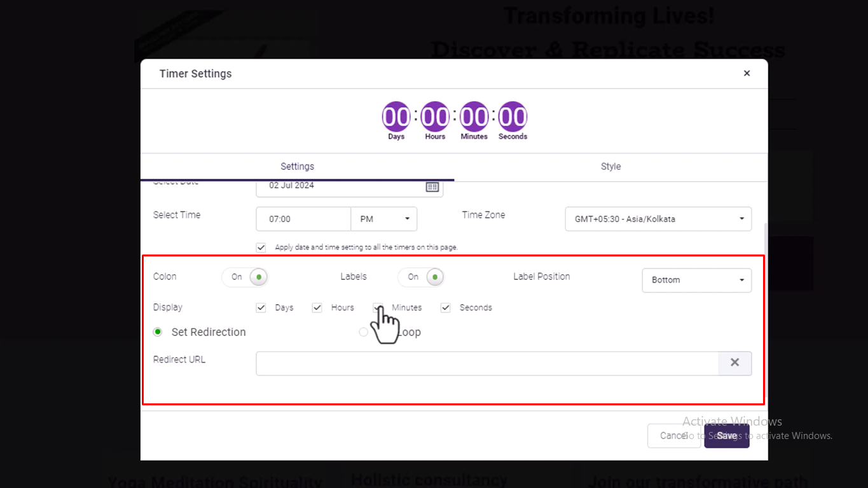The width and height of the screenshot is (868, 488).
Task: Toggle the Labels switch
Action: pos(421,277)
